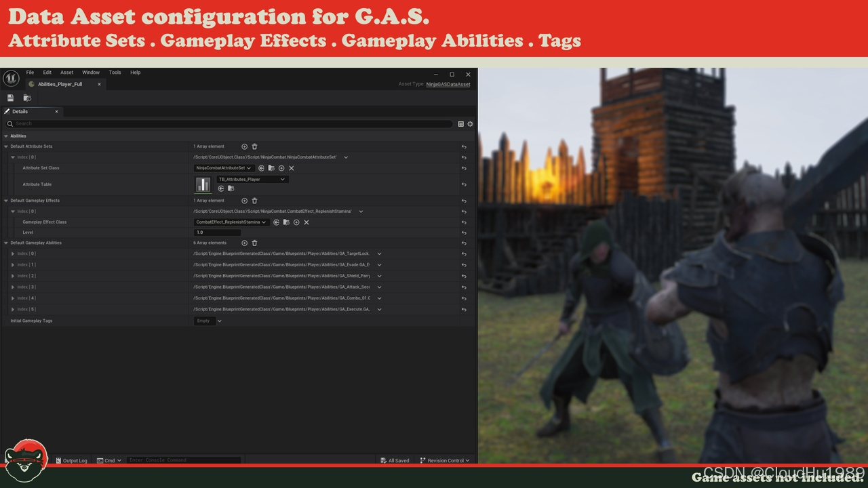Open TB_Attributes_Player table dropdown
Image resolution: width=868 pixels, height=488 pixels.
pos(252,180)
